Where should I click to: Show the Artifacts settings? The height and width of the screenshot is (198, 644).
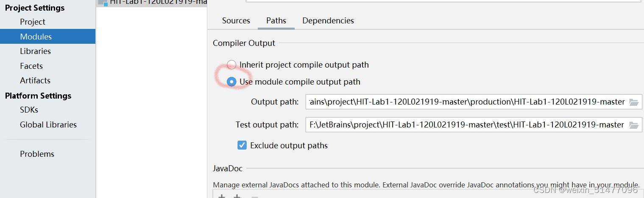point(35,80)
